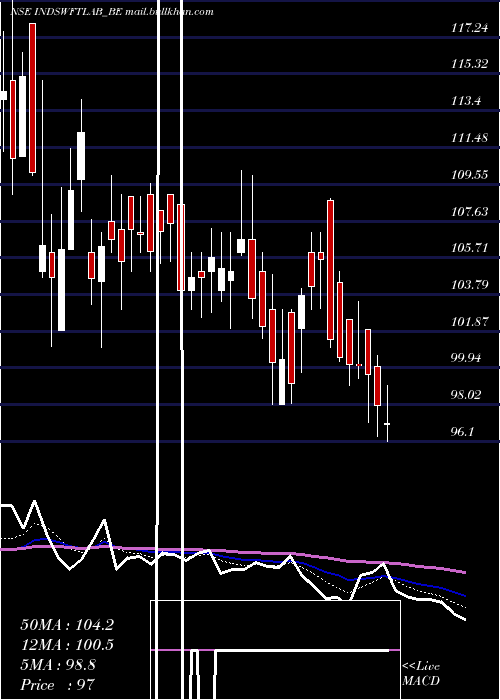Click the 115.32 price axis label
The height and width of the screenshot is (700, 500).
(x=469, y=64)
